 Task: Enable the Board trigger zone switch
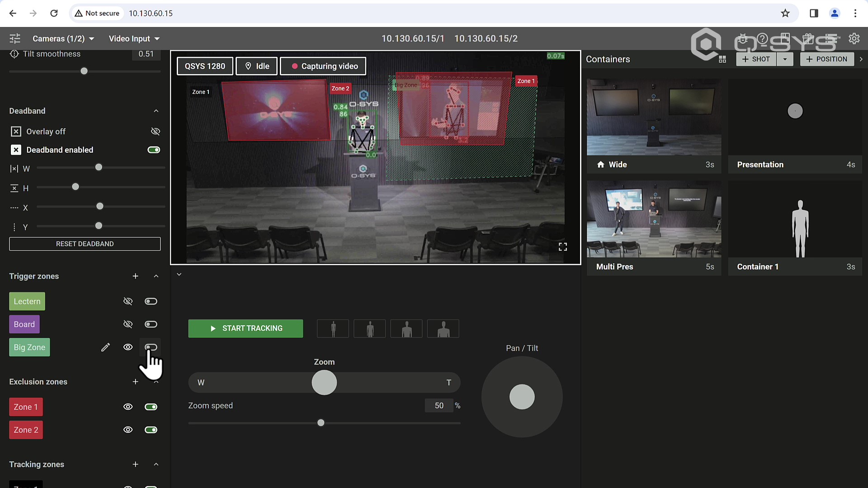pyautogui.click(x=151, y=324)
